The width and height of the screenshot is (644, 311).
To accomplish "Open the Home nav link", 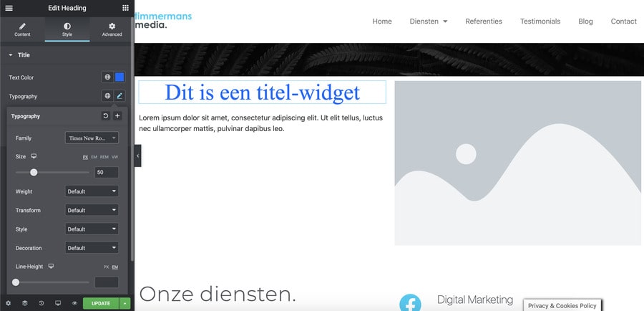I will [x=382, y=21].
